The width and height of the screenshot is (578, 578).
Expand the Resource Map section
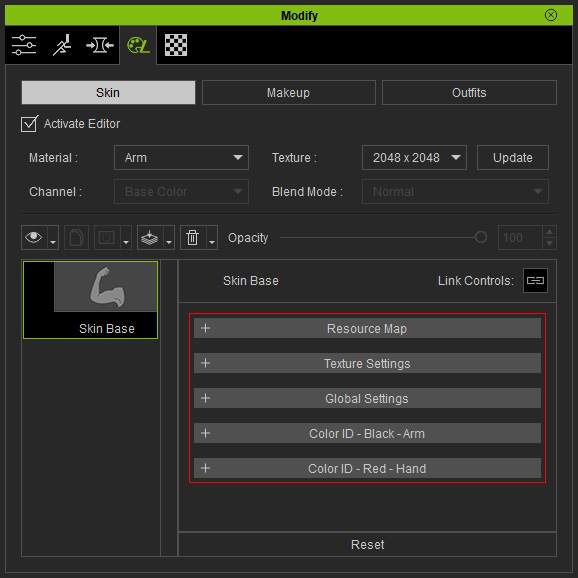coord(367,328)
